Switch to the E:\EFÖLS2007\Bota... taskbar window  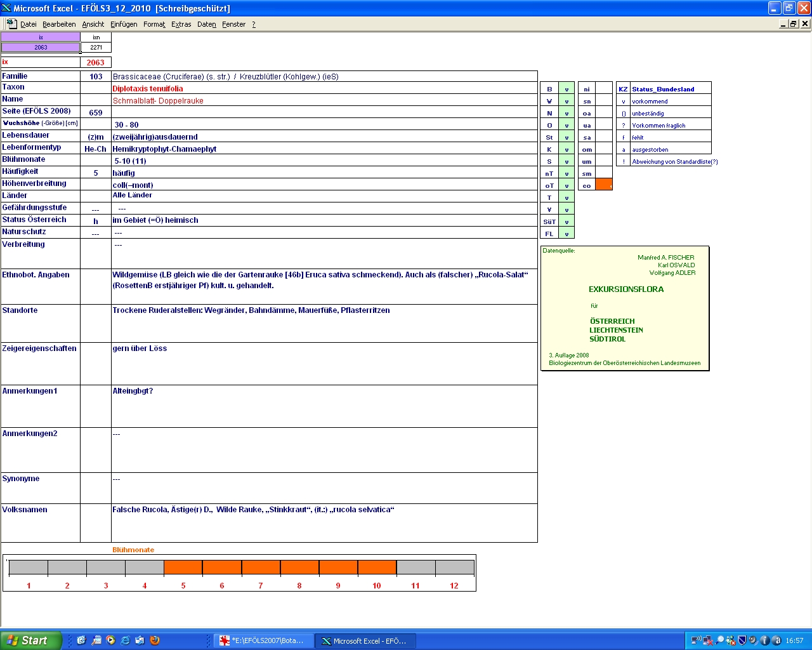(x=263, y=640)
